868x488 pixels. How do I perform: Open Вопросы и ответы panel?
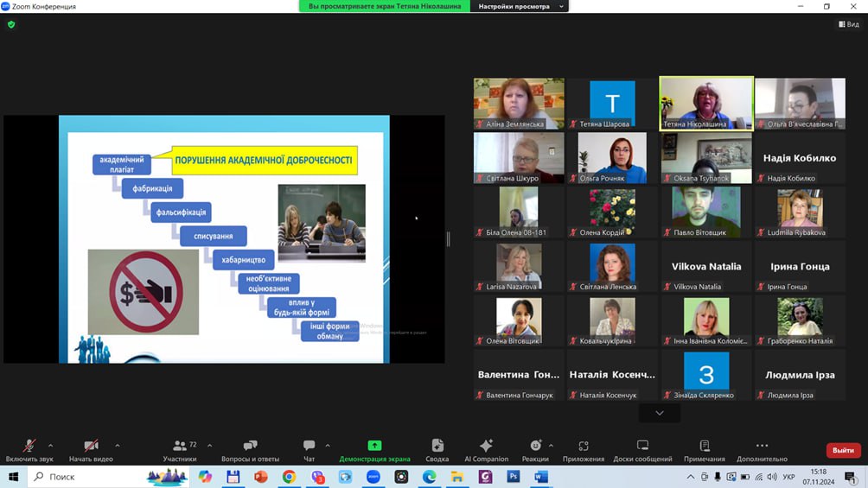250,450
